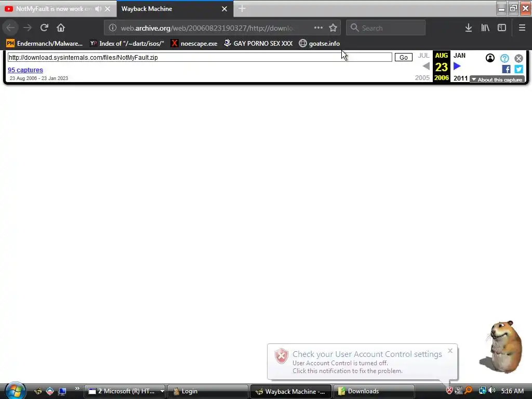
Task: Mute the NotMyFault tab audio
Action: click(x=98, y=9)
